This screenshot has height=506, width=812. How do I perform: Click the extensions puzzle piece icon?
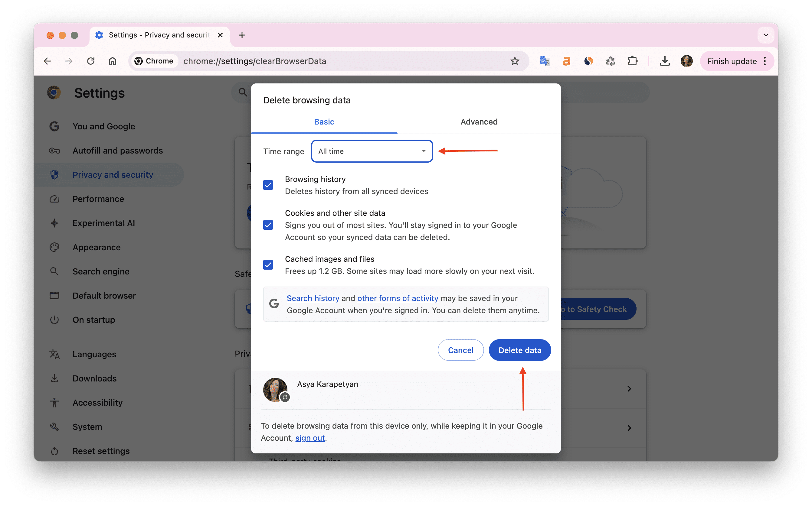[633, 61]
